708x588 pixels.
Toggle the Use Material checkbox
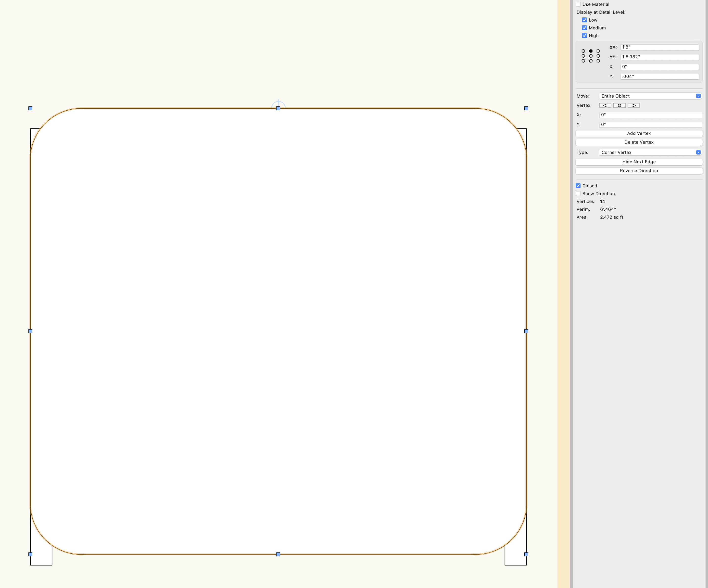coord(578,4)
